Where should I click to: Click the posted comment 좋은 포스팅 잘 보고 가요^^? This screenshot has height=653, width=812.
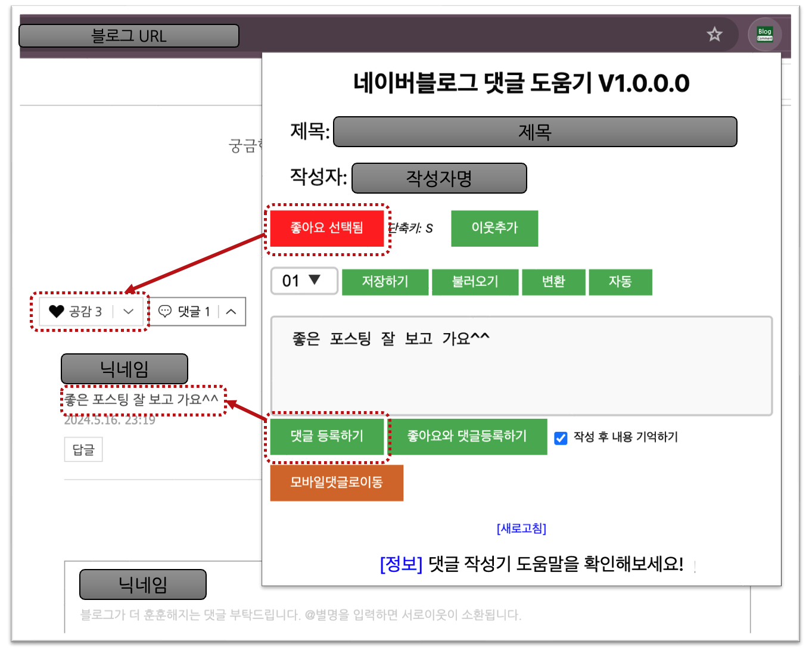coord(142,399)
